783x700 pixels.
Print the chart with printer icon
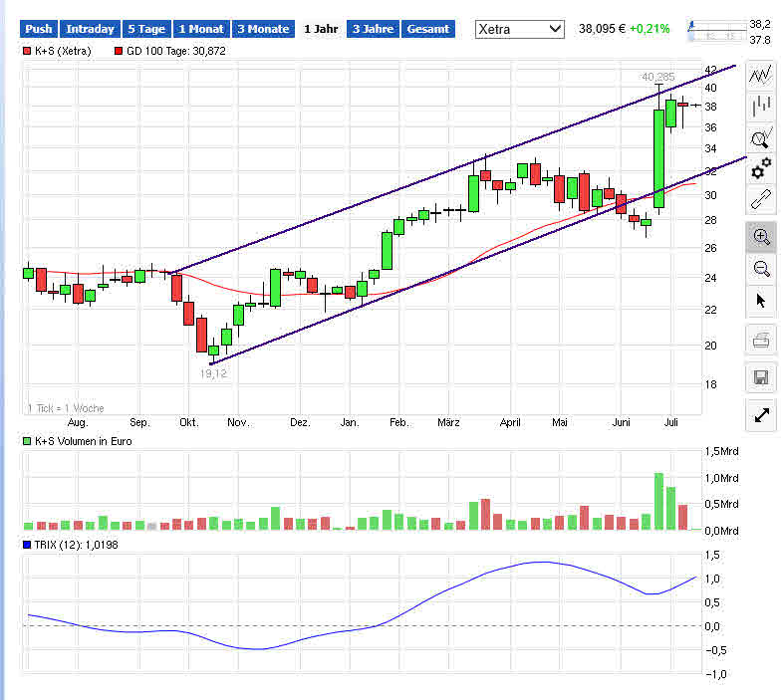761,341
